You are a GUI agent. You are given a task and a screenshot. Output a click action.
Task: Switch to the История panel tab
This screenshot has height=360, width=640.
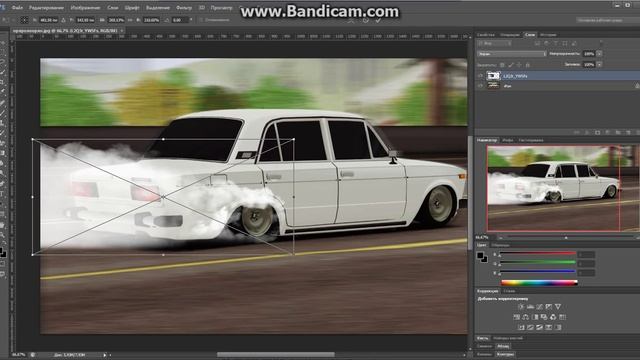pyautogui.click(x=548, y=35)
